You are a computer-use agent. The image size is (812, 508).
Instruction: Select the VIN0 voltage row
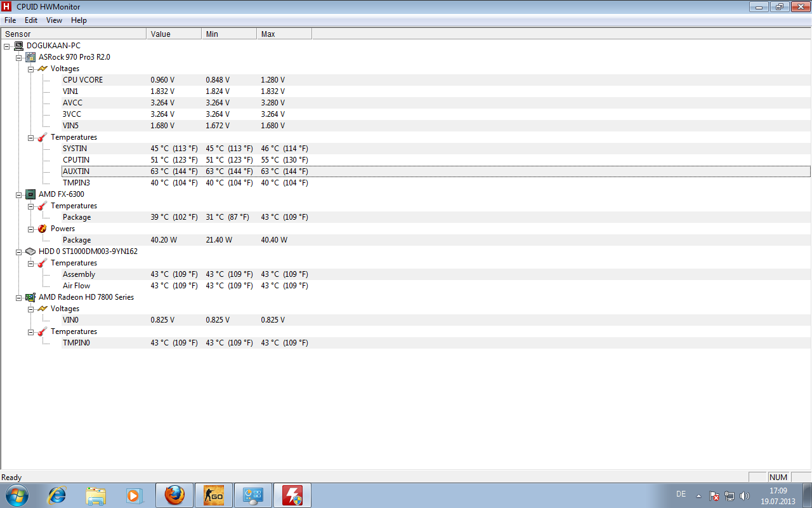pyautogui.click(x=436, y=320)
